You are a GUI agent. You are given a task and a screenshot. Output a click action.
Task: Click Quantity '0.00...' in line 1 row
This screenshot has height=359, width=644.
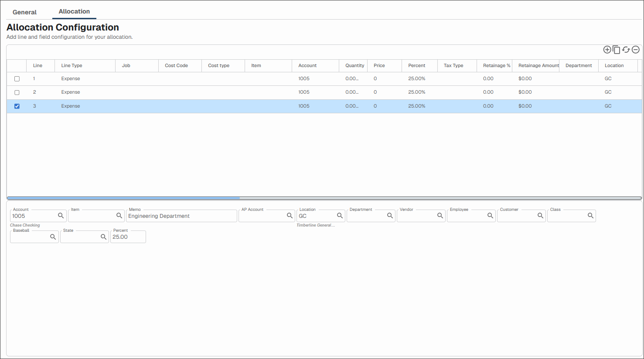(352, 79)
